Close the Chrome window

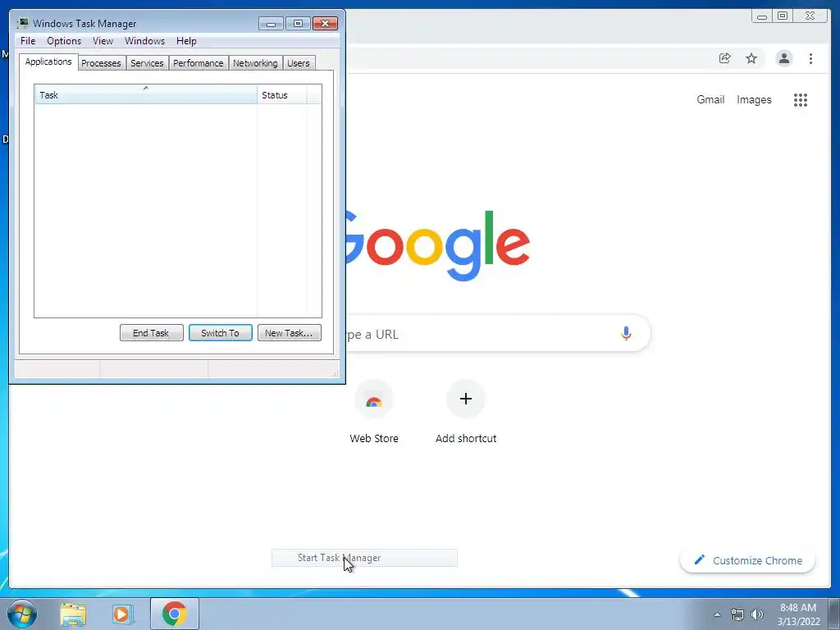coord(810,16)
